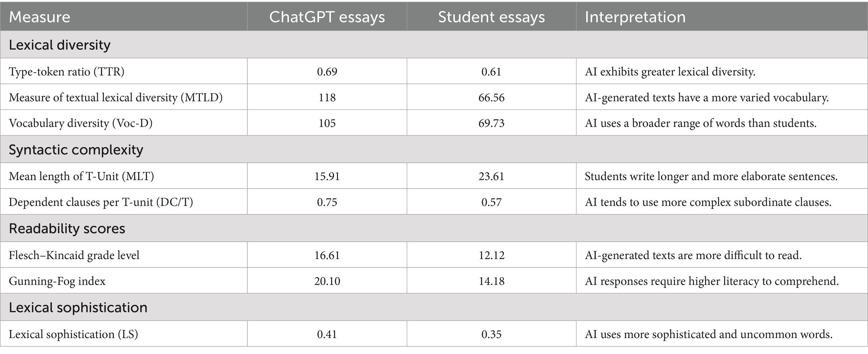Screen dimensions: 868x354
Task: Click the Flesch–Kincaid grade level label
Action: pyautogui.click(x=74, y=255)
